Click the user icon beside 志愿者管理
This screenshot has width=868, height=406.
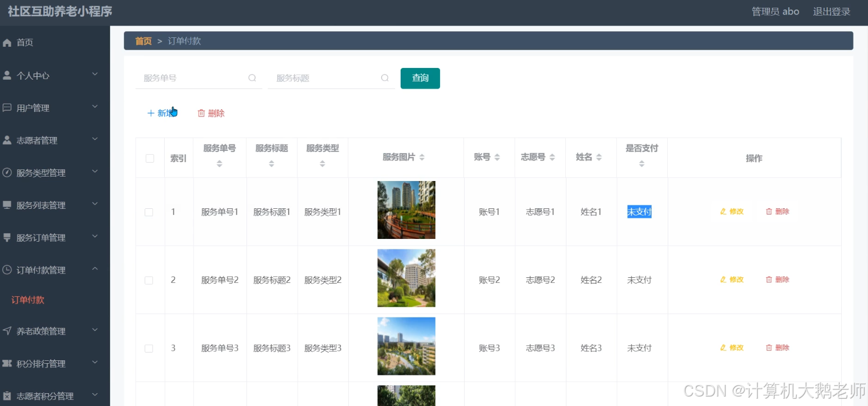tap(7, 140)
